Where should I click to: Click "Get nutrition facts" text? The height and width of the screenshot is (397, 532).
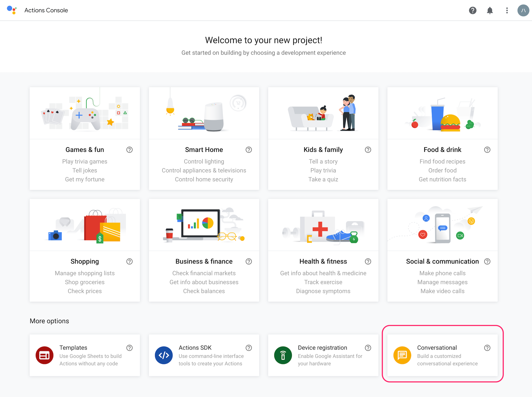click(442, 179)
